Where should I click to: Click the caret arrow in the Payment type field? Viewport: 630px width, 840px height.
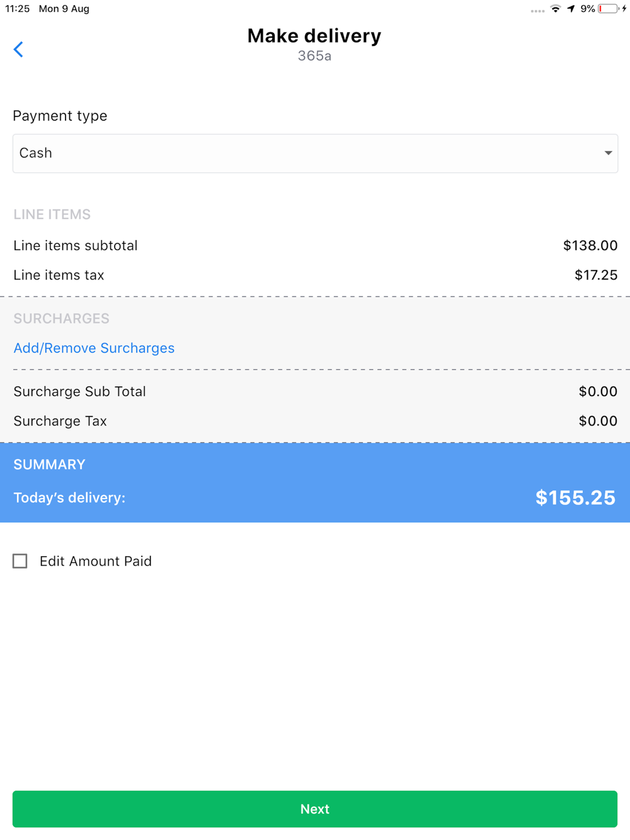click(x=608, y=153)
